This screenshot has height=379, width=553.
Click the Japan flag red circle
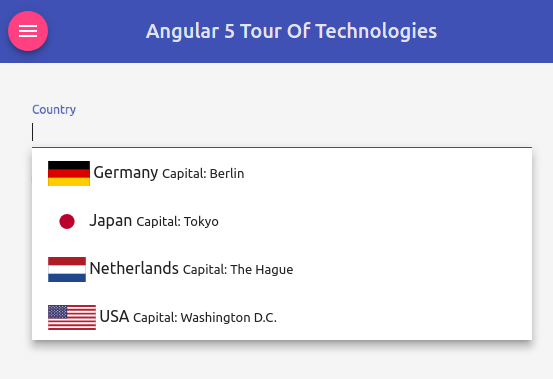pyautogui.click(x=67, y=221)
